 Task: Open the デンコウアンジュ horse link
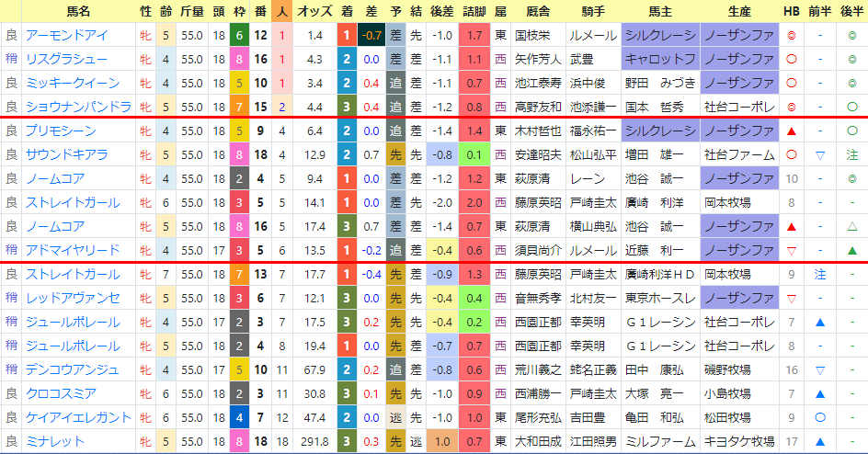click(x=73, y=370)
